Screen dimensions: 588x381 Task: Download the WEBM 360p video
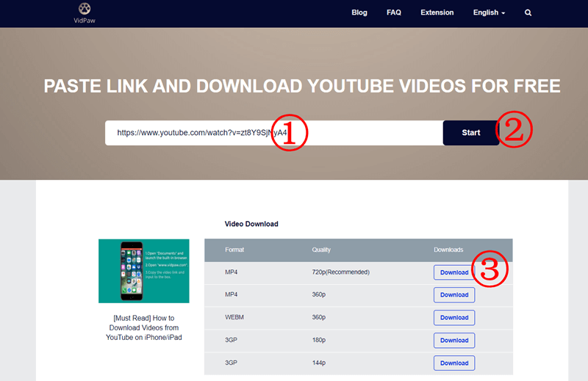pyautogui.click(x=454, y=318)
